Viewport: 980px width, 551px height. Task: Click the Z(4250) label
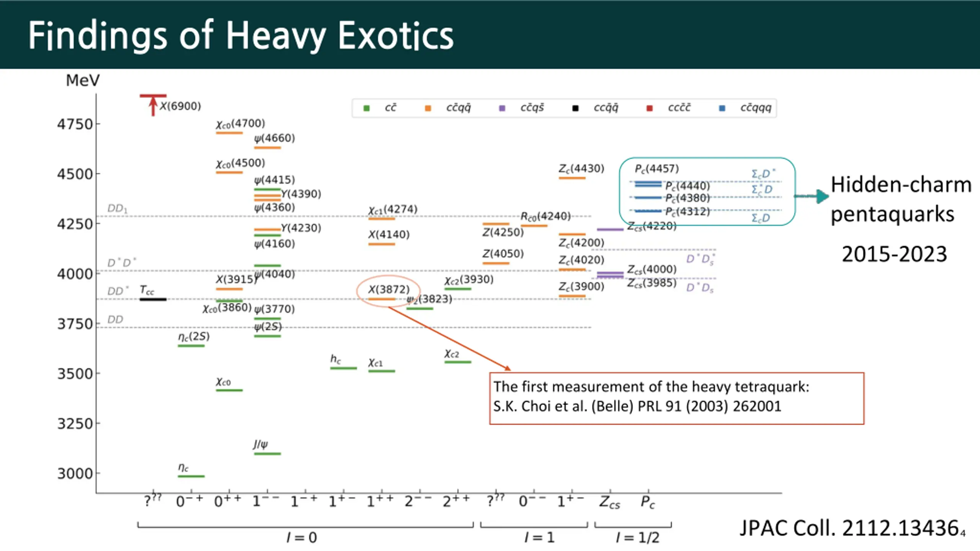coord(503,232)
